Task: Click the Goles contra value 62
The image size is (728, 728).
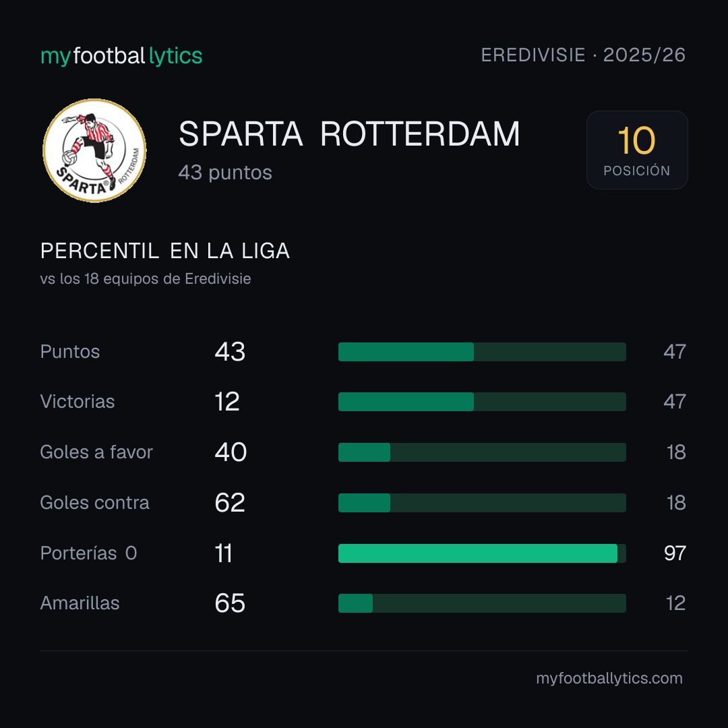Action: click(230, 503)
